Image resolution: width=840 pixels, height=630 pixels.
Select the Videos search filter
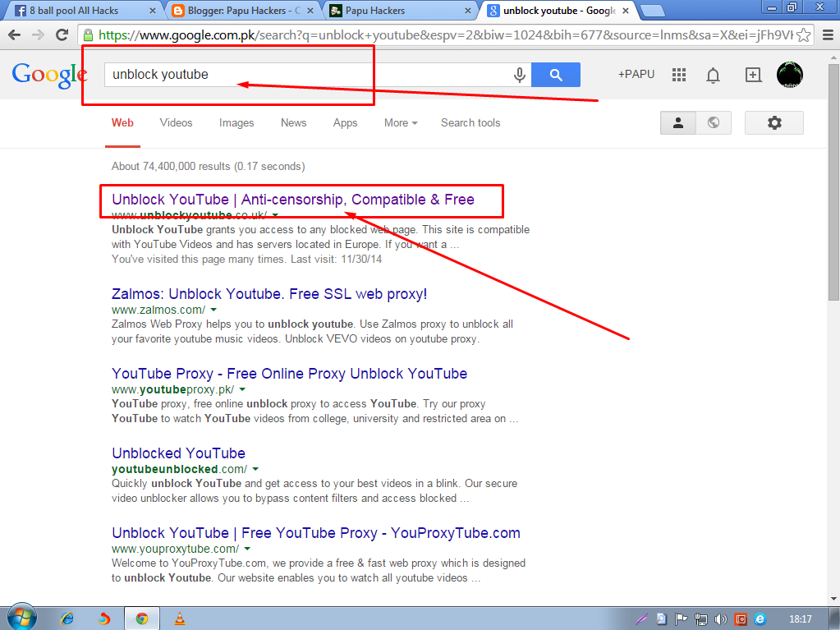[176, 122]
